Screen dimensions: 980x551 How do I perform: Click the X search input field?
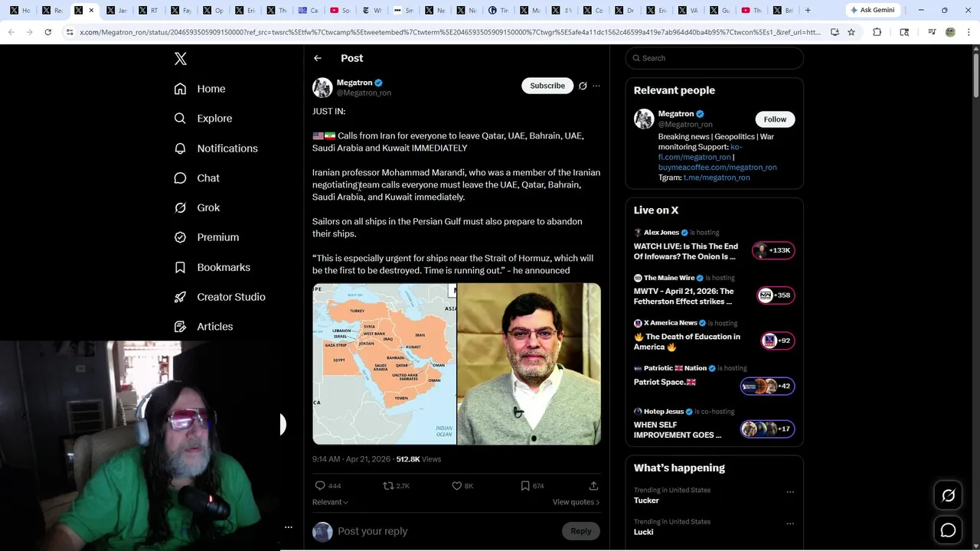tap(714, 58)
